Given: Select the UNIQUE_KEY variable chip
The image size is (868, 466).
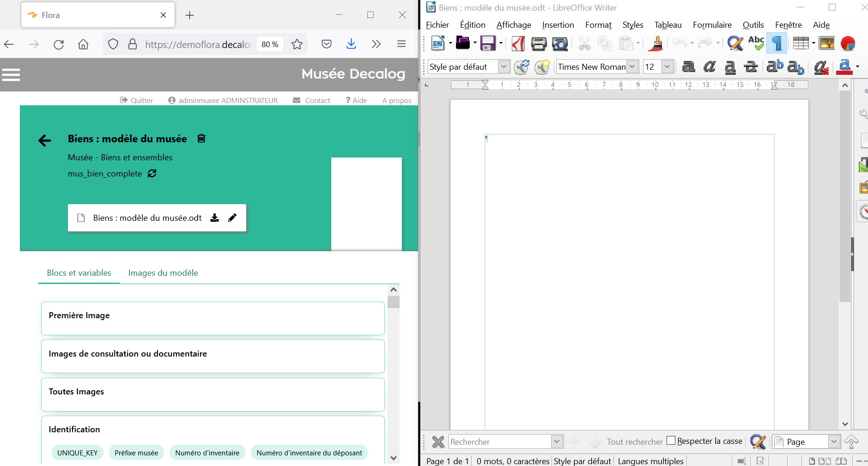Looking at the screenshot, I should point(78,453).
